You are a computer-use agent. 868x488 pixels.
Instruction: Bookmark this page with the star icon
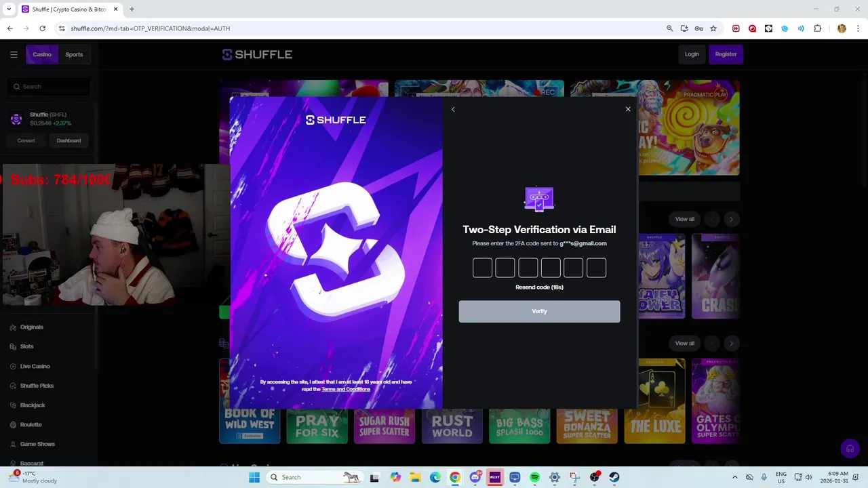coord(713,28)
